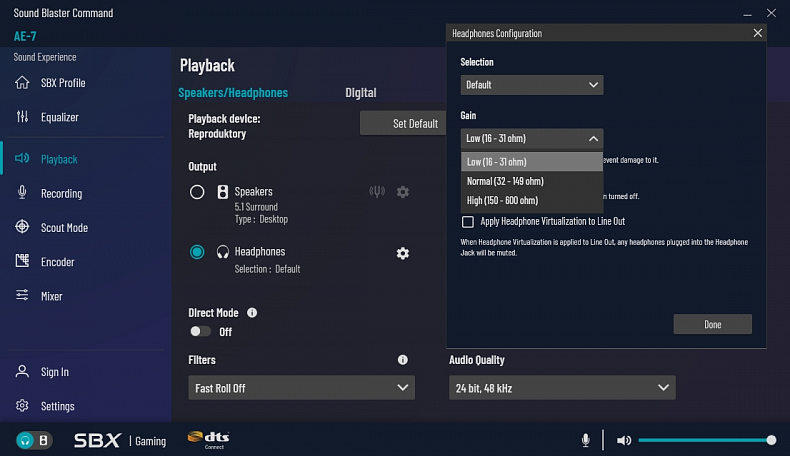
Task: Click the speaker volume icon
Action: [624, 440]
